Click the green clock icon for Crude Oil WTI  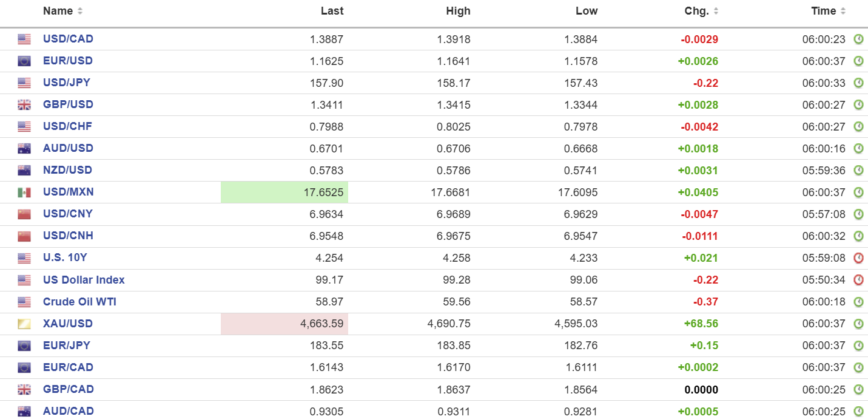coord(858,302)
